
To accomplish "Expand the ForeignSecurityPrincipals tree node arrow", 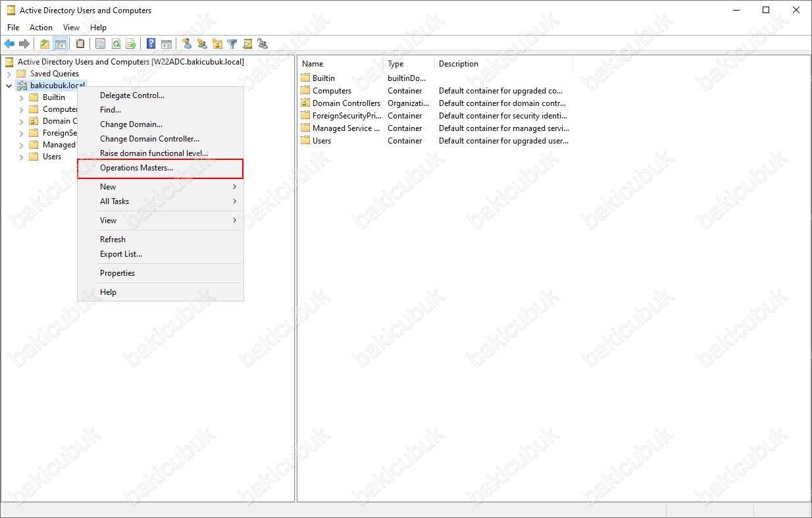I will point(21,133).
